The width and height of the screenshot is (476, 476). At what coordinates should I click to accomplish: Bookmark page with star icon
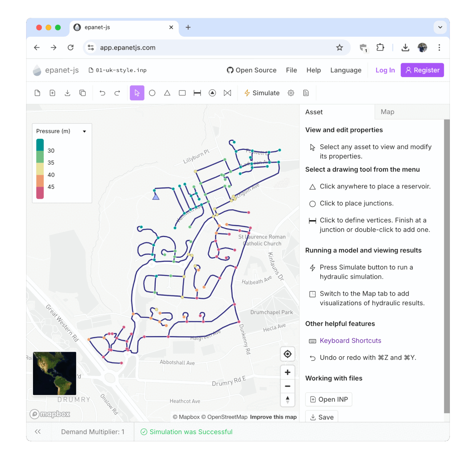tap(339, 48)
